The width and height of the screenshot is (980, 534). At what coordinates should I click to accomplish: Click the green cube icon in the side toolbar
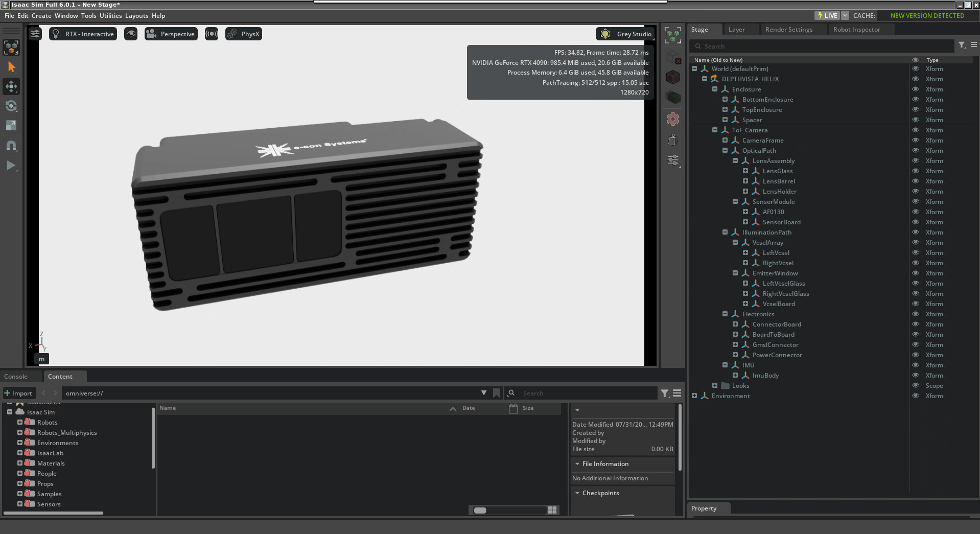click(673, 98)
